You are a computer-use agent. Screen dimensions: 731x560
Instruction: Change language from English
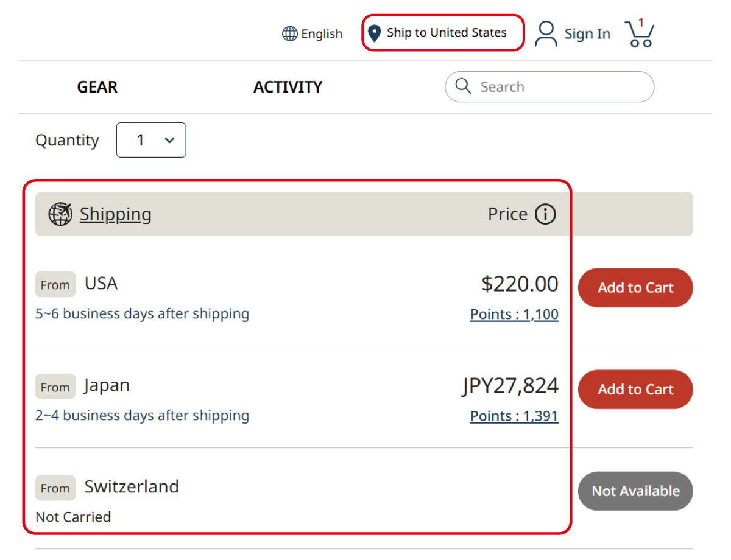pos(322,34)
